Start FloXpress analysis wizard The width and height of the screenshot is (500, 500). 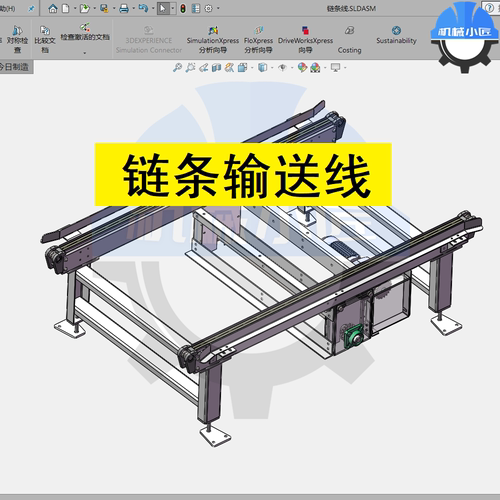point(258,40)
